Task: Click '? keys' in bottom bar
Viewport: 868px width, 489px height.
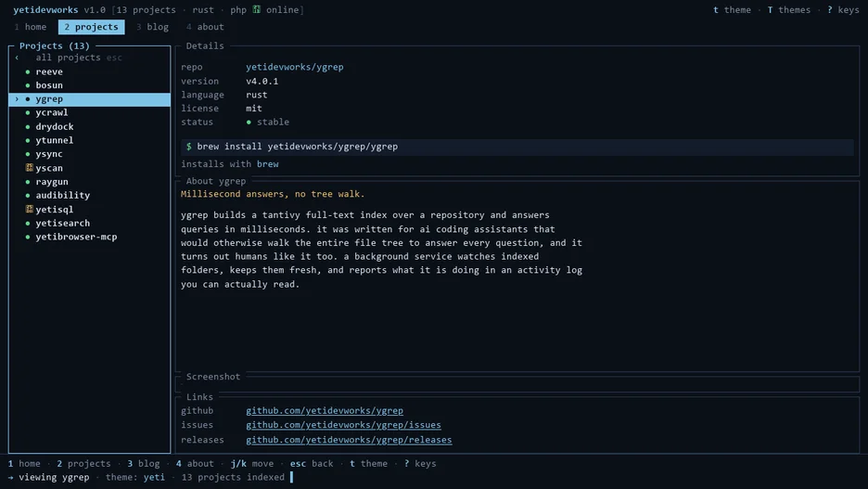Action: click(420, 464)
